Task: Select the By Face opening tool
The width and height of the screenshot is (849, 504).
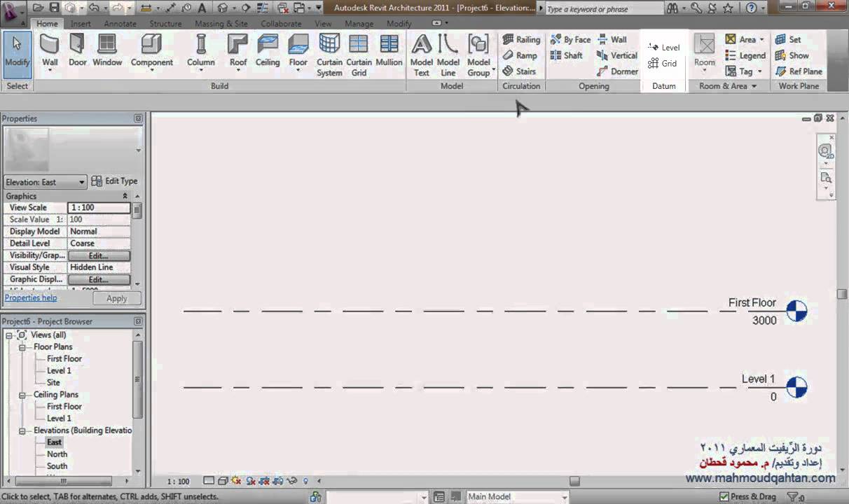Action: tap(571, 40)
